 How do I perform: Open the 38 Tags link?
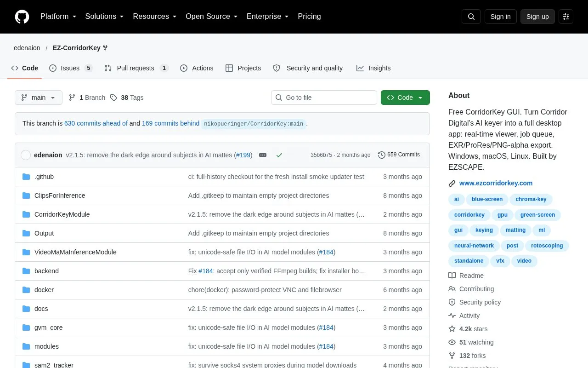coord(127,98)
